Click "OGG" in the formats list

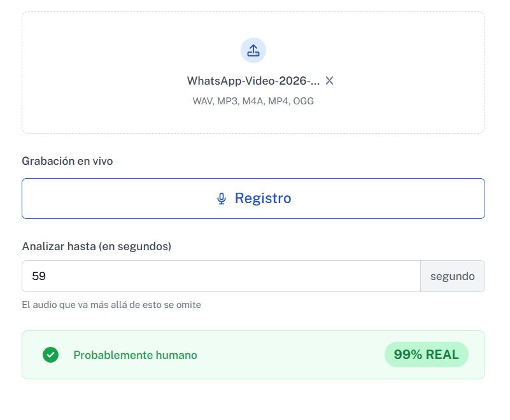[x=303, y=101]
